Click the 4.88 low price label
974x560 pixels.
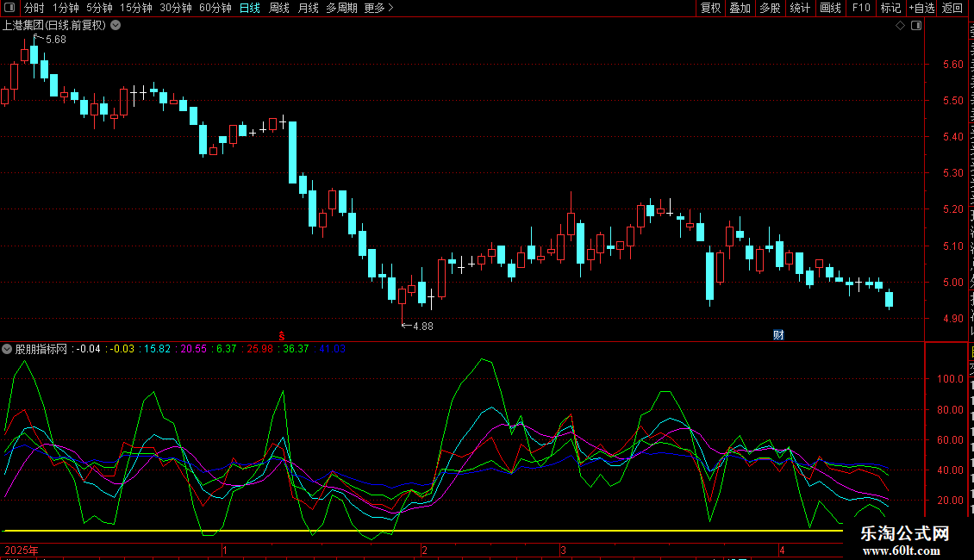click(x=423, y=327)
